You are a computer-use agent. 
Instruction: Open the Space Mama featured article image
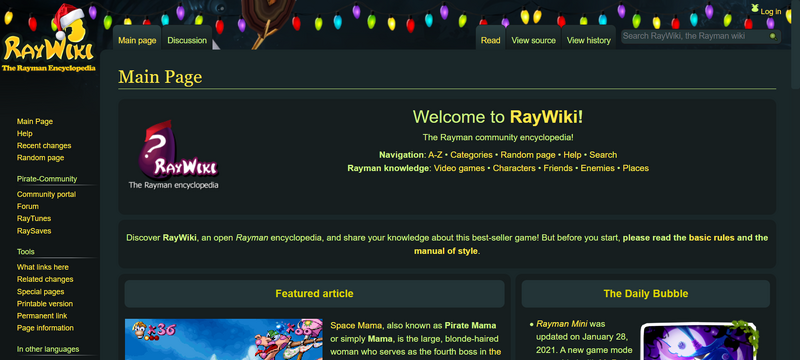223,339
